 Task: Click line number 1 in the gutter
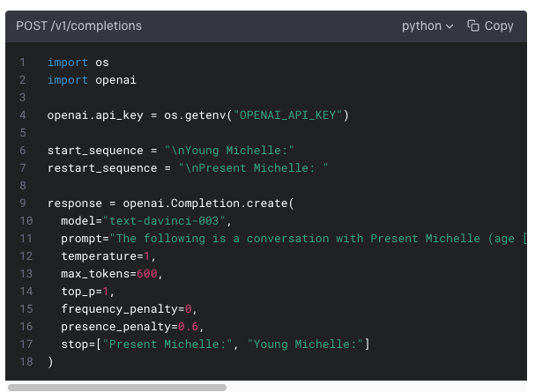click(x=23, y=63)
